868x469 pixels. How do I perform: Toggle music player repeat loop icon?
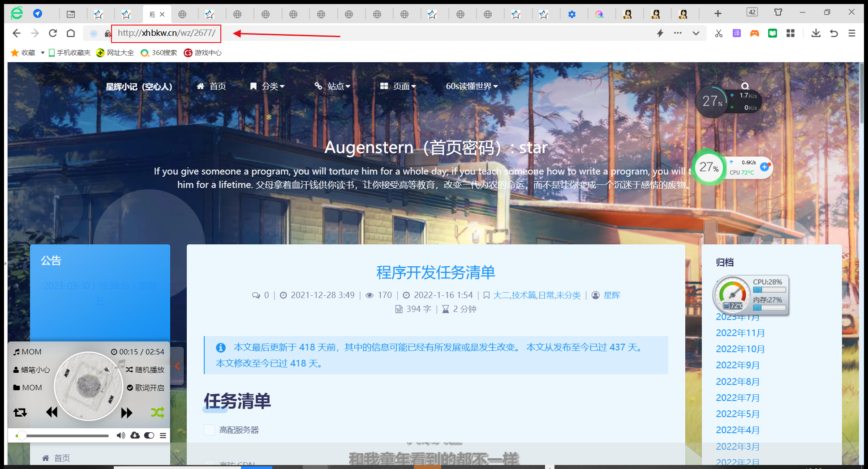coord(20,413)
